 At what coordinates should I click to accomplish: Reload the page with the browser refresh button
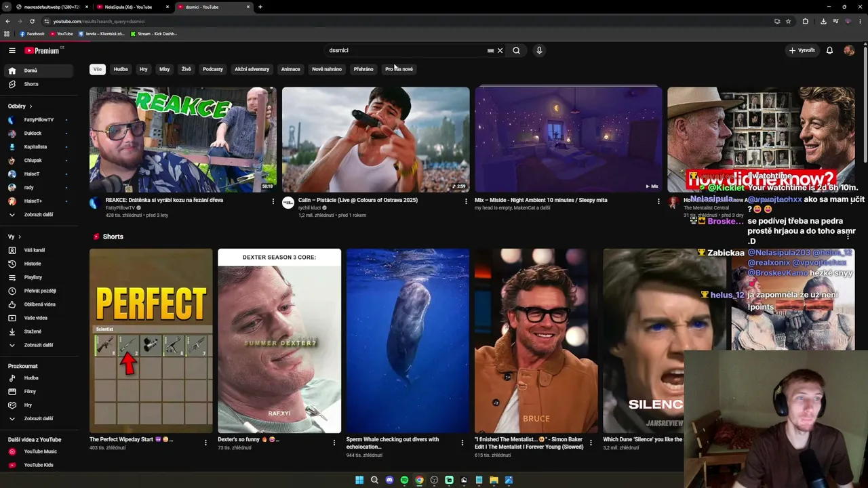32,21
